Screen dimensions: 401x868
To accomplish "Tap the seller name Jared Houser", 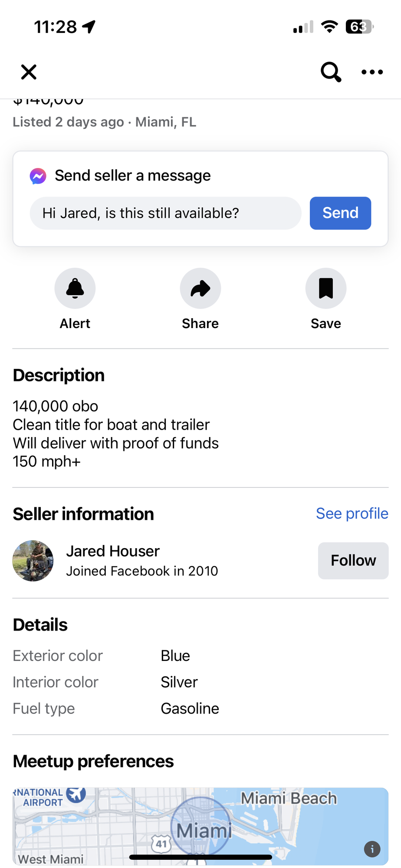I will pos(113,551).
